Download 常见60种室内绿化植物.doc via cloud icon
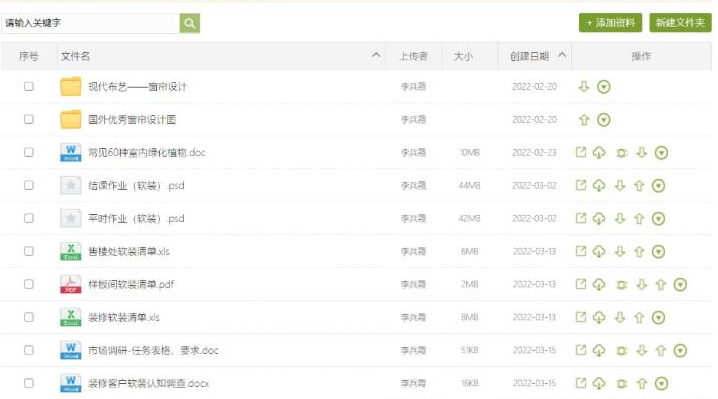Image resolution: width=718 pixels, height=399 pixels. (599, 153)
